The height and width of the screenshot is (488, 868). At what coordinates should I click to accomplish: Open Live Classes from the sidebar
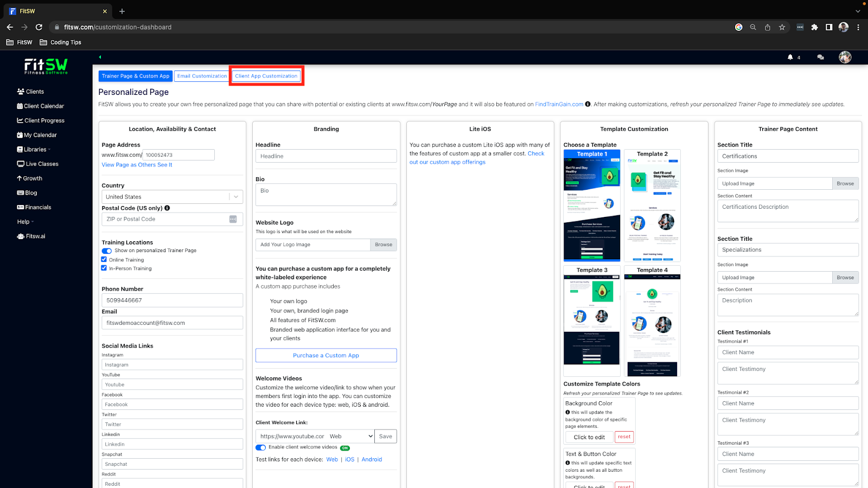[x=37, y=164]
